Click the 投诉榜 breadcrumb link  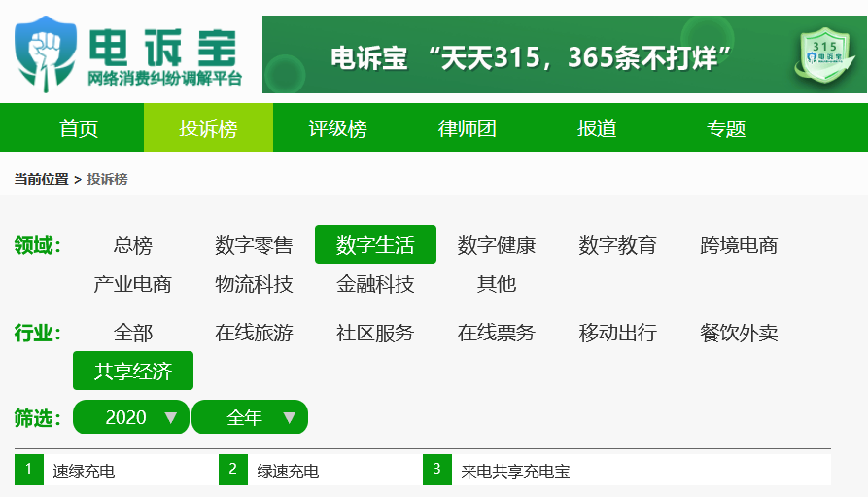pos(107,179)
